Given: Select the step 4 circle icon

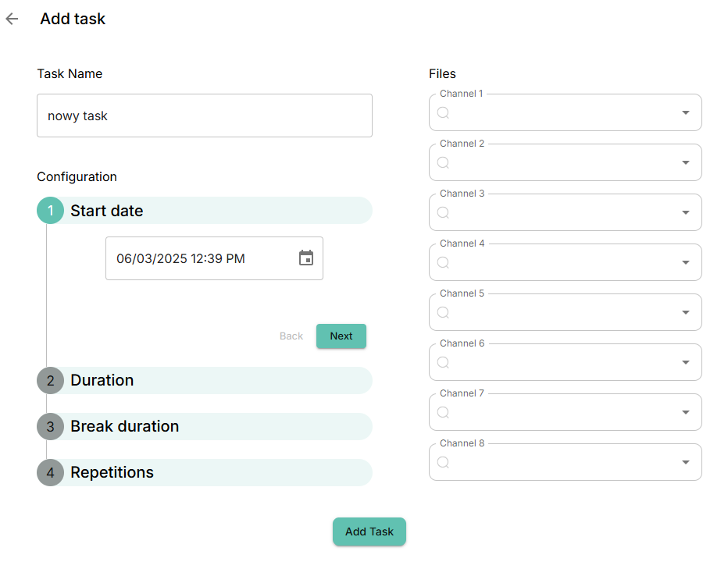Looking at the screenshot, I should [50, 472].
